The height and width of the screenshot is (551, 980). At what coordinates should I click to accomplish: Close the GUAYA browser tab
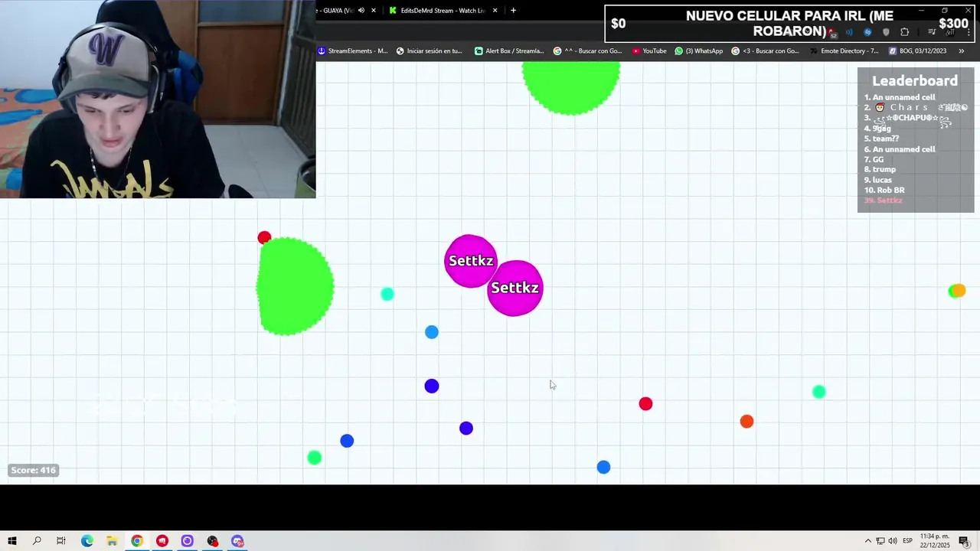click(x=374, y=10)
